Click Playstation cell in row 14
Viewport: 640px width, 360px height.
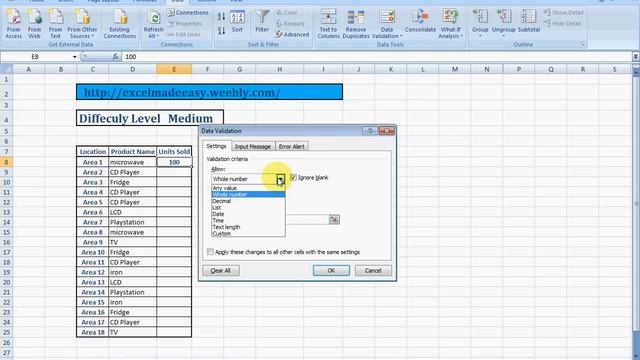click(133, 222)
